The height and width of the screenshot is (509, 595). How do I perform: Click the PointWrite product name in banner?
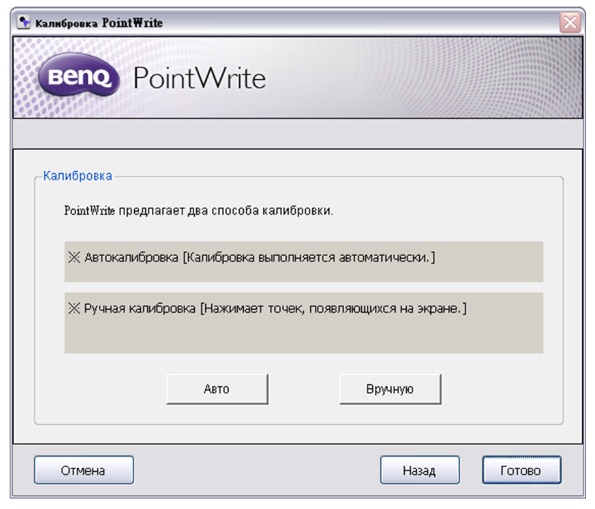(x=200, y=78)
